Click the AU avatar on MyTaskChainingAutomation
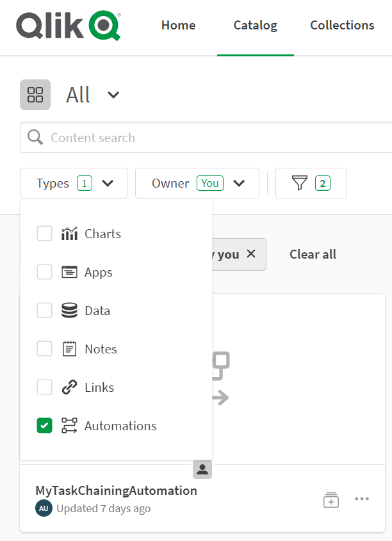The height and width of the screenshot is (541, 392). tap(43, 508)
